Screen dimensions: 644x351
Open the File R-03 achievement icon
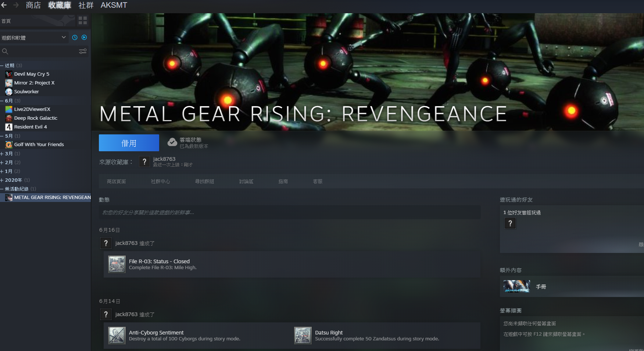[117, 264]
